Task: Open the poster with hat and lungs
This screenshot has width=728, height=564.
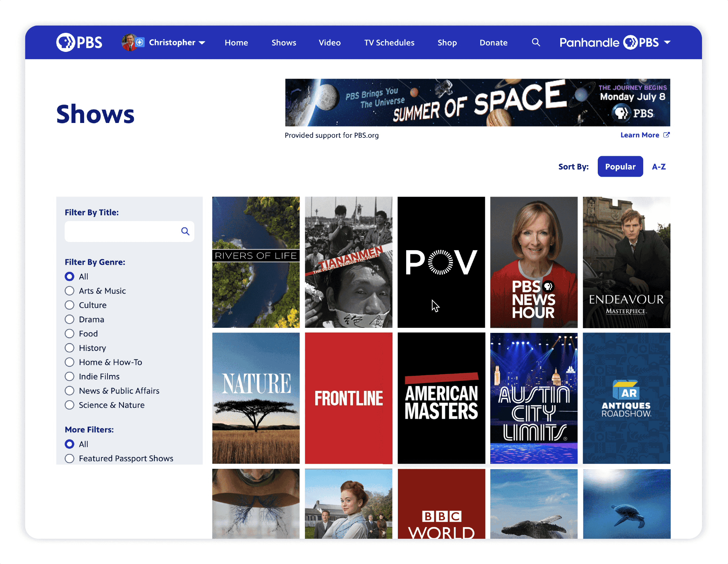Action: [x=256, y=504]
